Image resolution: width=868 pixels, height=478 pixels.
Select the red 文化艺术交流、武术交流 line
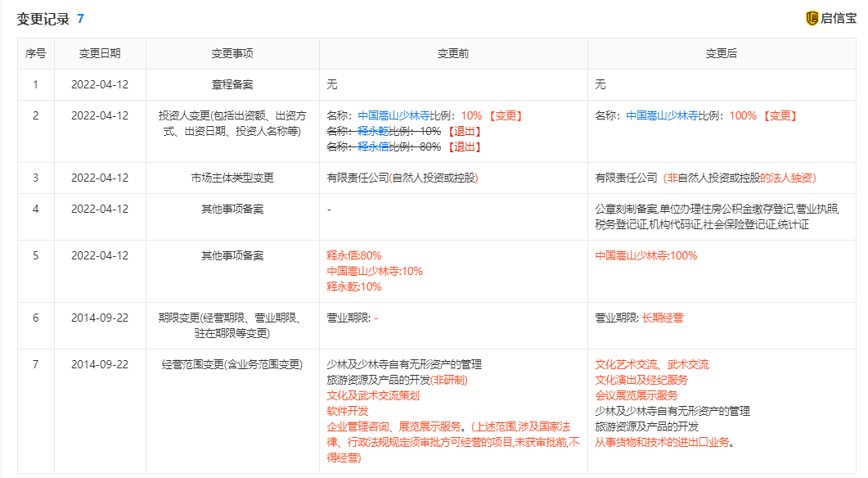(x=652, y=364)
